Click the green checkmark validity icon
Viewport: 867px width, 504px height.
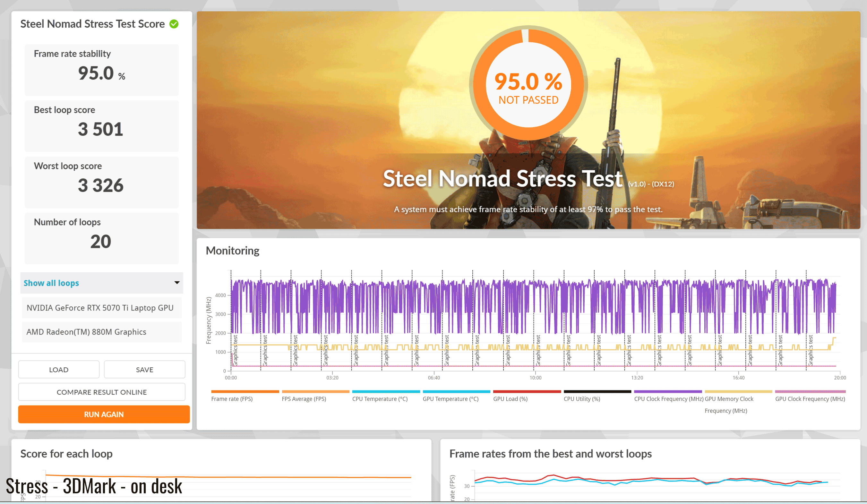tap(174, 24)
